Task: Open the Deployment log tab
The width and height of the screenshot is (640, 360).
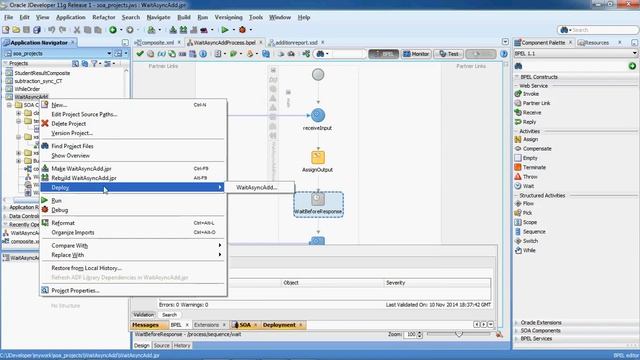Action: [x=279, y=325]
